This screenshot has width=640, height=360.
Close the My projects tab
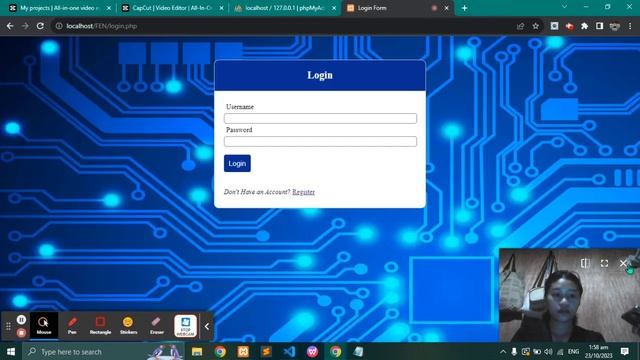pos(109,8)
